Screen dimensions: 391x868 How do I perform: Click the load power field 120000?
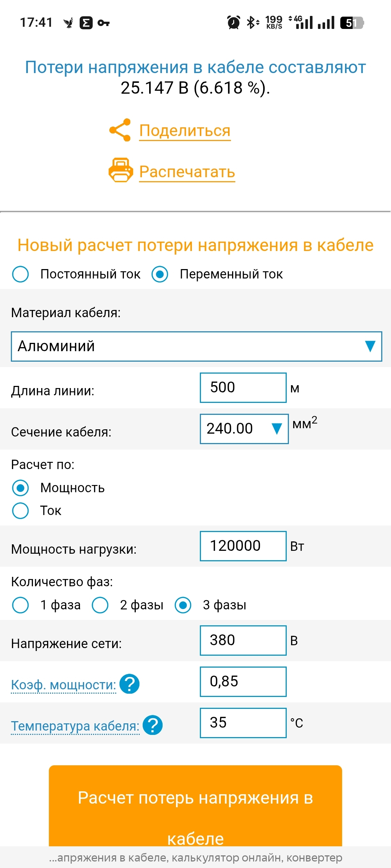243,546
